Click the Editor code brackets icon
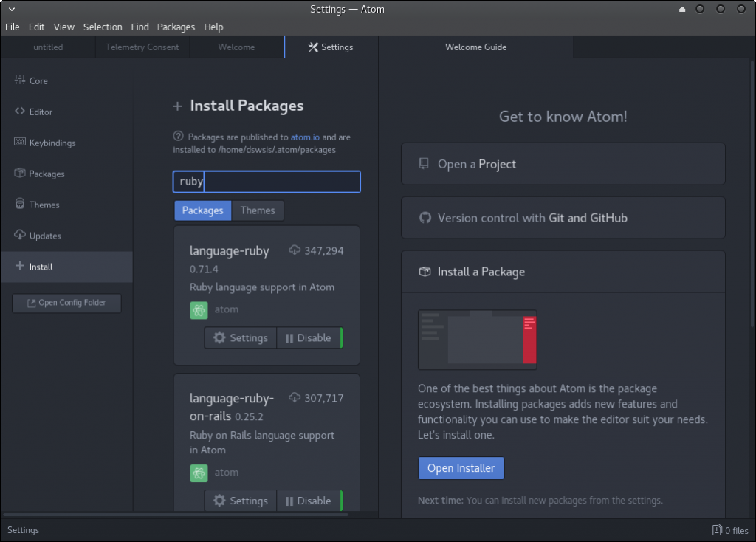This screenshot has height=542, width=756. click(20, 112)
